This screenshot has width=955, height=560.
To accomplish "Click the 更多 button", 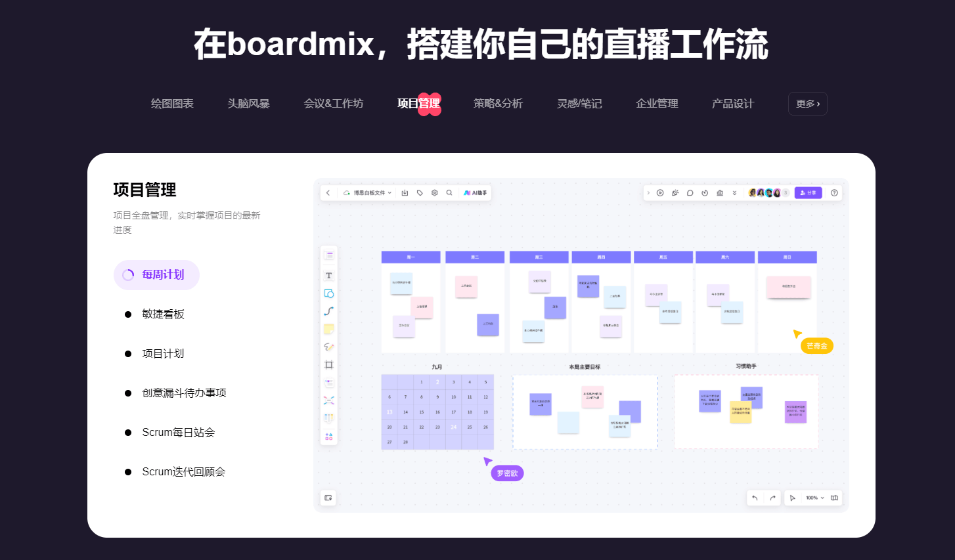I will click(807, 104).
